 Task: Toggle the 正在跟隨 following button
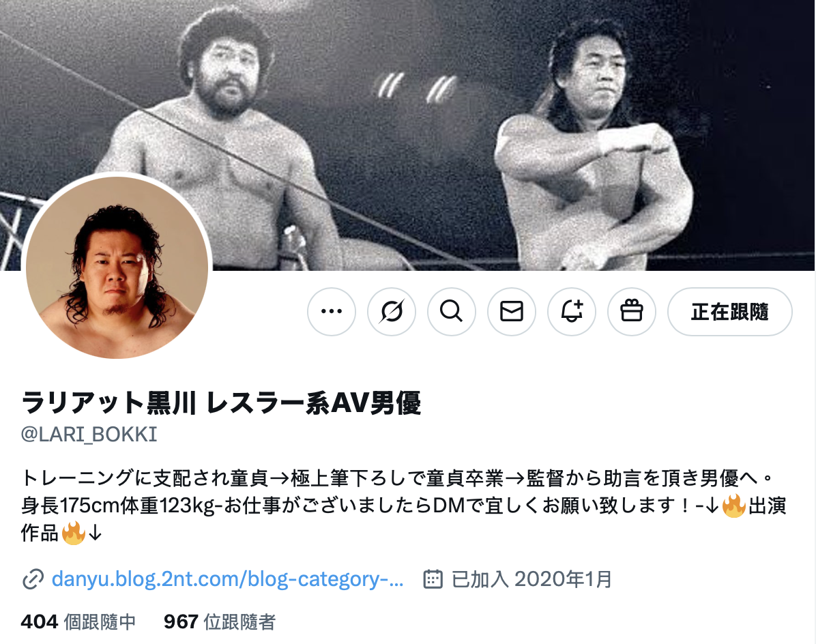729,312
